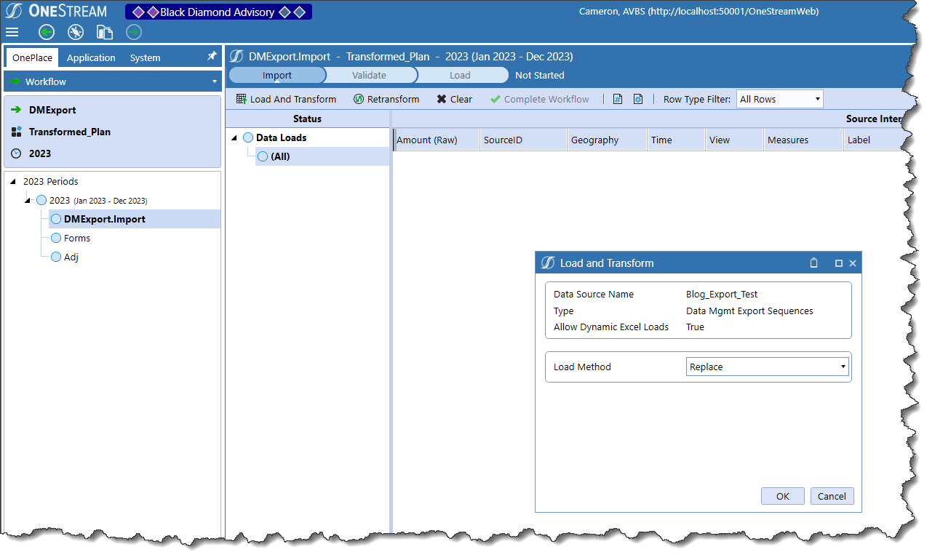Image resolution: width=935 pixels, height=560 pixels.
Task: Open the Load Method dropdown
Action: point(768,367)
